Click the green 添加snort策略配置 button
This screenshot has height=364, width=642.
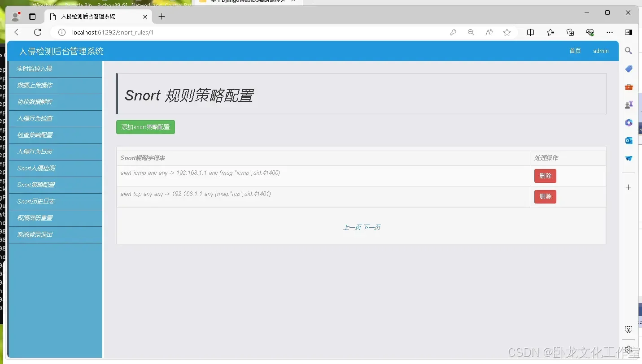pyautogui.click(x=145, y=127)
